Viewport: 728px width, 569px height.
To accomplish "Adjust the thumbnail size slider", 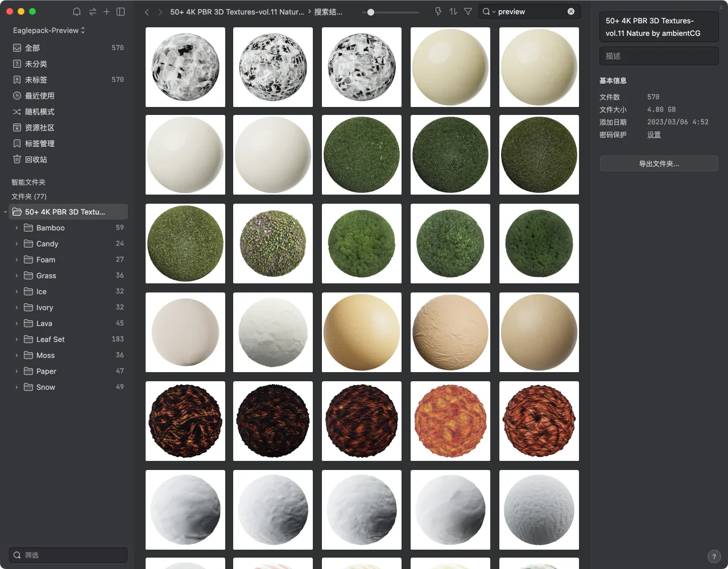I will [371, 12].
